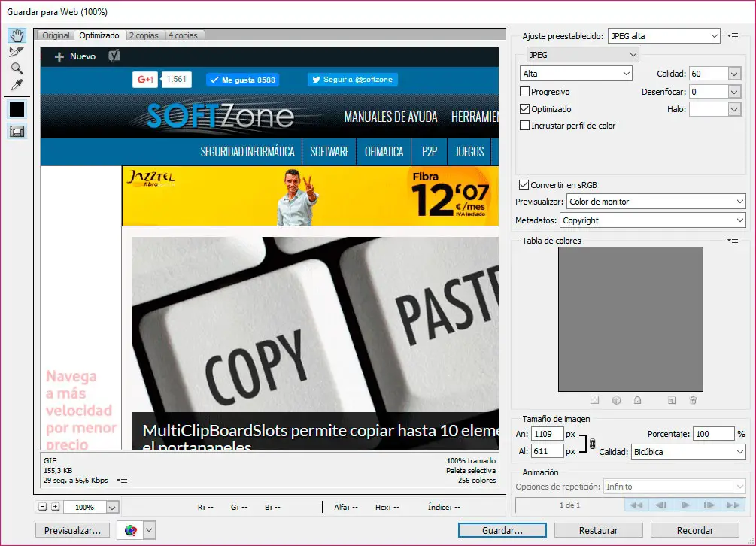Switch to the 2 copias tab
Image resolution: width=756 pixels, height=546 pixels.
[144, 35]
